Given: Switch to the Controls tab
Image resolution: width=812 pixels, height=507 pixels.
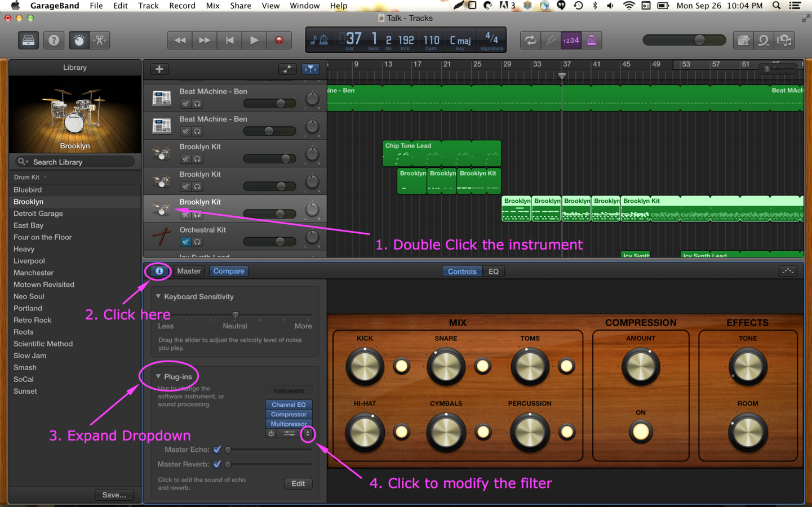Looking at the screenshot, I should (x=462, y=272).
